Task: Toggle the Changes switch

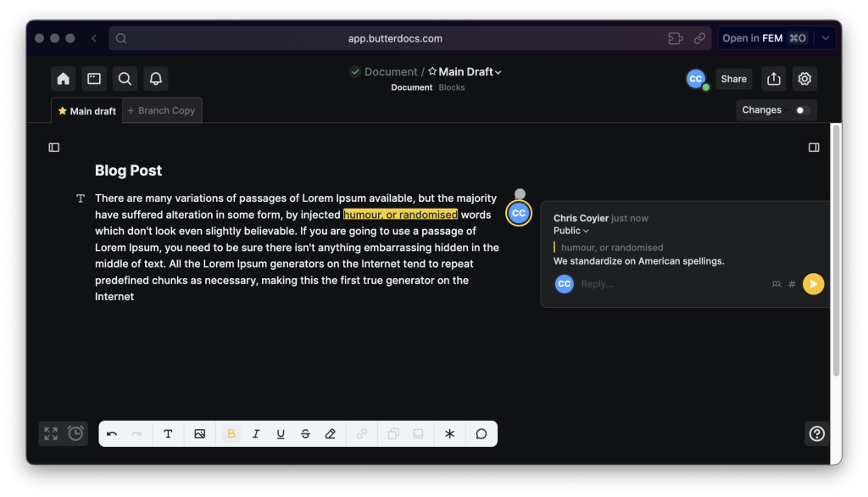Action: (801, 110)
